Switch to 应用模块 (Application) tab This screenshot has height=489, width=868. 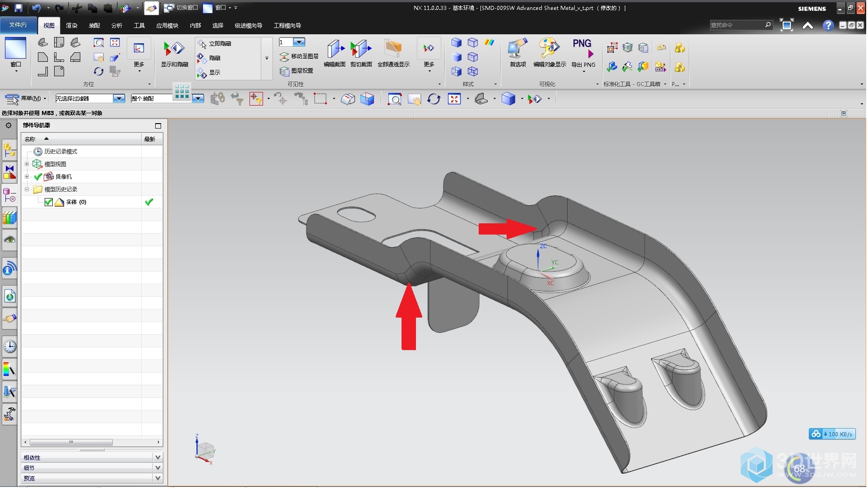[167, 26]
